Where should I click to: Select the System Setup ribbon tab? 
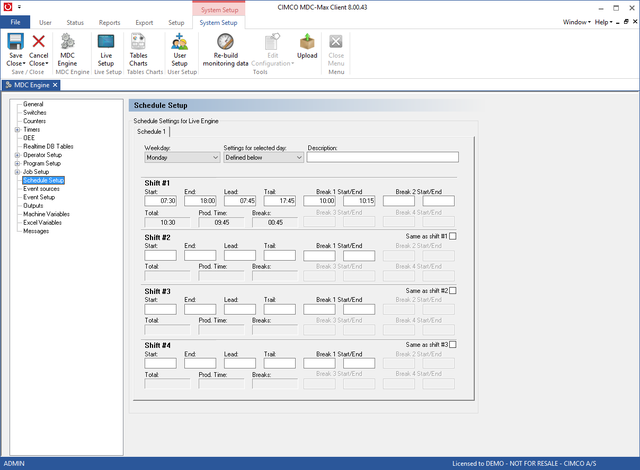tap(218, 23)
